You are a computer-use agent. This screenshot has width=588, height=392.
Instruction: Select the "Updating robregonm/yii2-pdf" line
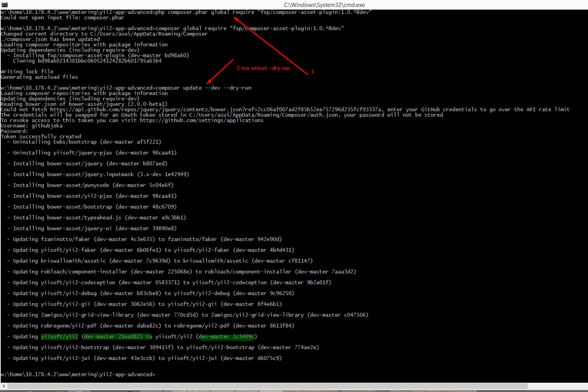coord(154,326)
